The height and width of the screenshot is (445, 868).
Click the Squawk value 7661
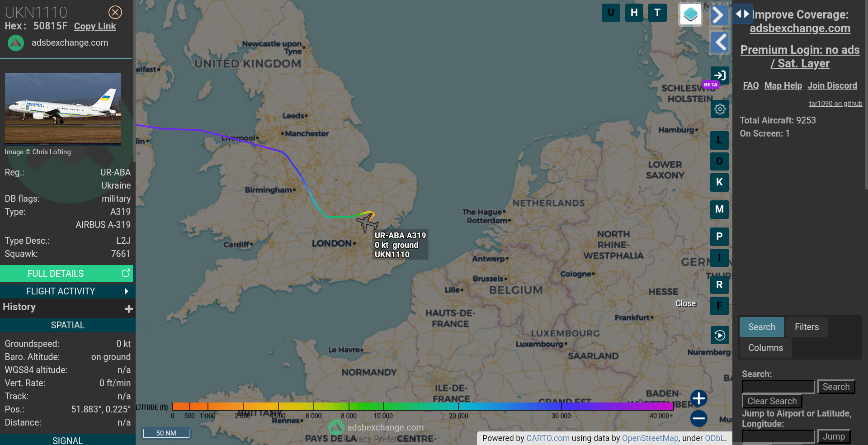[121, 254]
